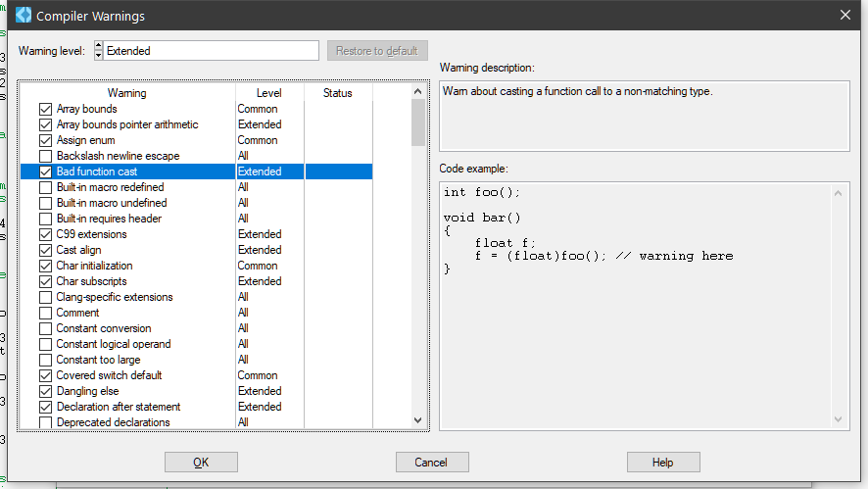The image size is (868, 489).
Task: Enable the Comment warning checkbox
Action: click(45, 313)
